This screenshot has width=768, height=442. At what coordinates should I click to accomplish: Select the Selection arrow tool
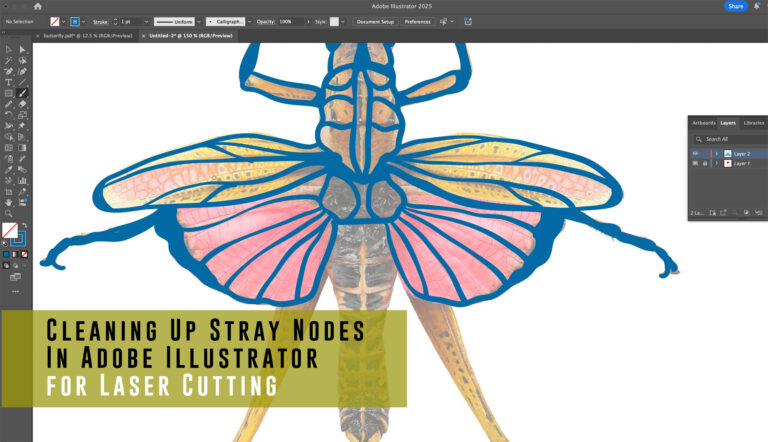9,49
